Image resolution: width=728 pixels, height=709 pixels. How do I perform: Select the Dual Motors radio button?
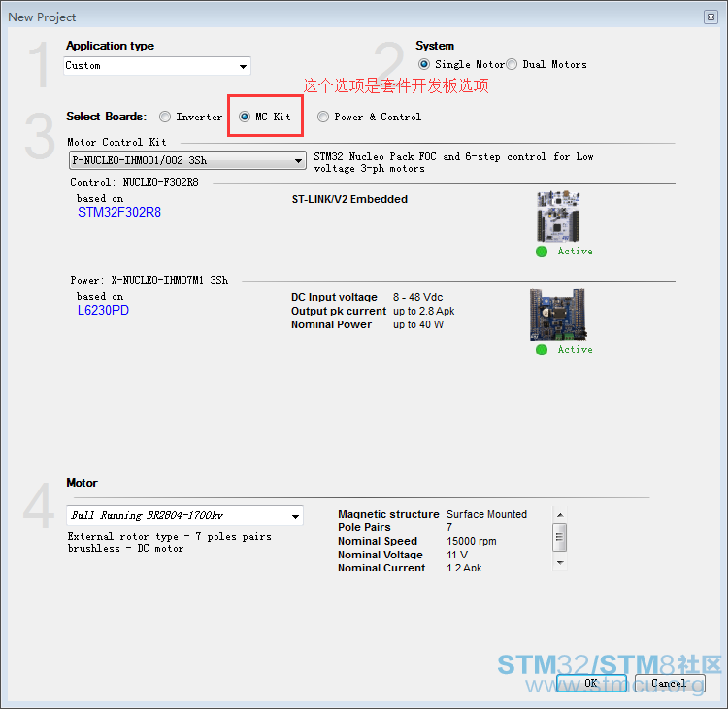(512, 64)
